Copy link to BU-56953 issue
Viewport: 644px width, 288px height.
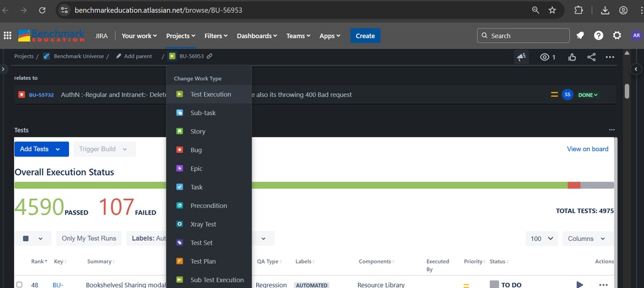[x=210, y=56]
